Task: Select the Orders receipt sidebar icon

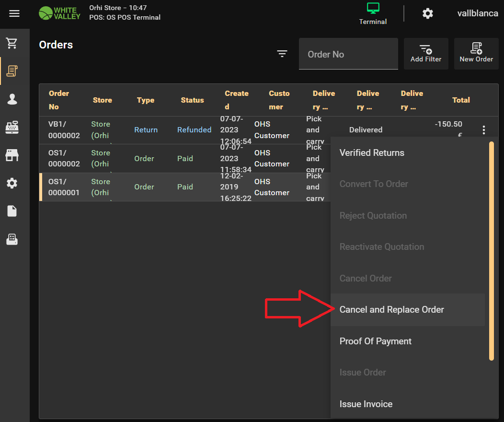Action: pos(12,71)
